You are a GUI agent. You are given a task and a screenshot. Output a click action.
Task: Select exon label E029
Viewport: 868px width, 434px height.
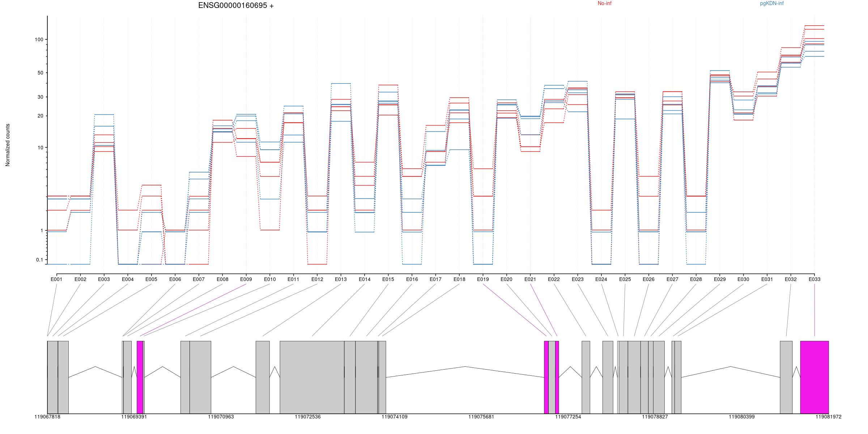tap(720, 279)
